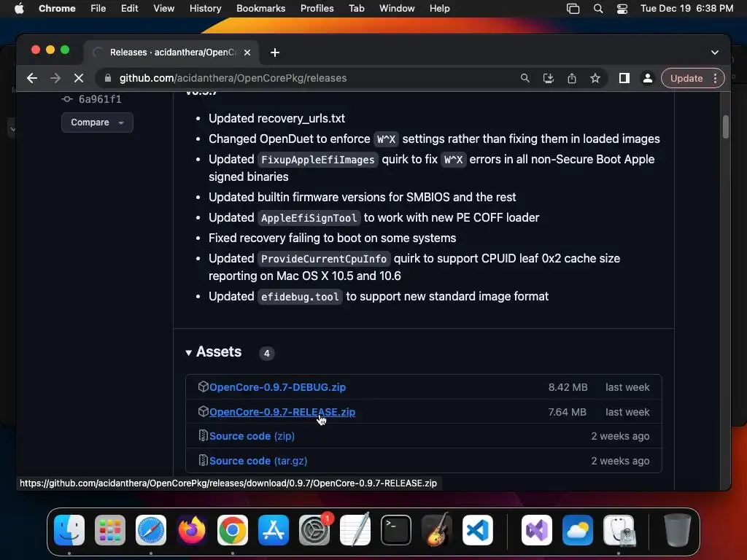Open the Window menu

pyautogui.click(x=397, y=9)
